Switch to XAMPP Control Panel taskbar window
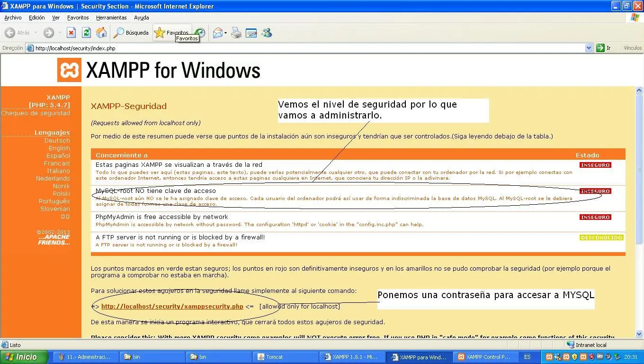This screenshot has width=644, height=364. point(485,357)
